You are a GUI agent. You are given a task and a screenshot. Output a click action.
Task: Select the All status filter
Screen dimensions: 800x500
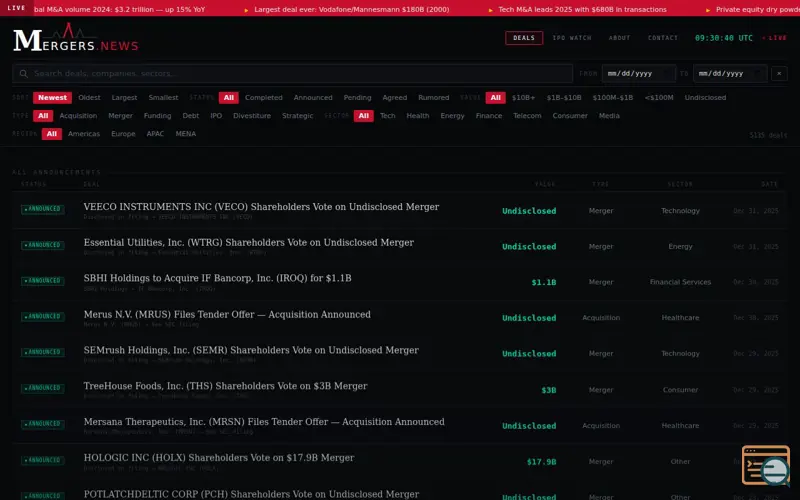229,97
